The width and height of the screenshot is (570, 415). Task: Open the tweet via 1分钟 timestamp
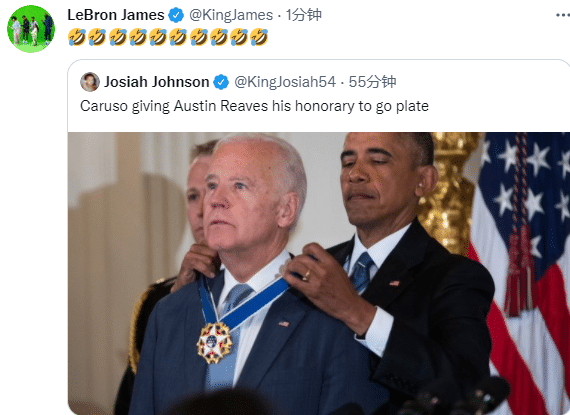(x=304, y=15)
